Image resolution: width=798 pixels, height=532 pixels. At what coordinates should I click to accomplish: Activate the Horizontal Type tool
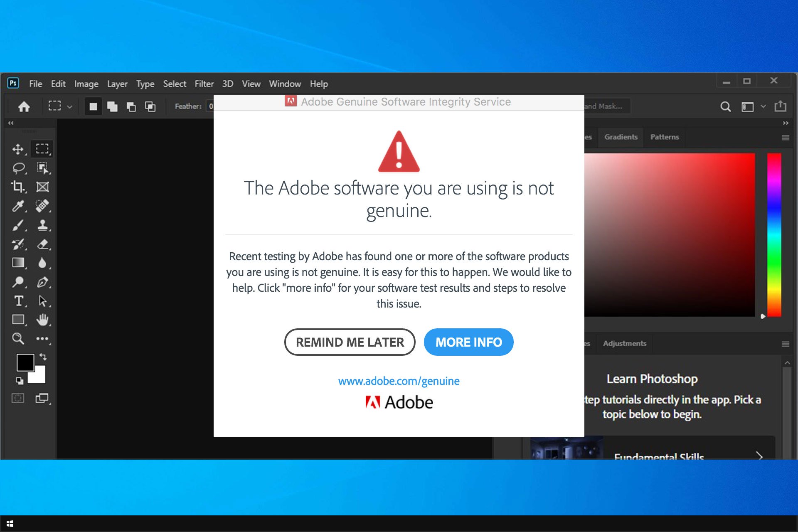pyautogui.click(x=18, y=301)
